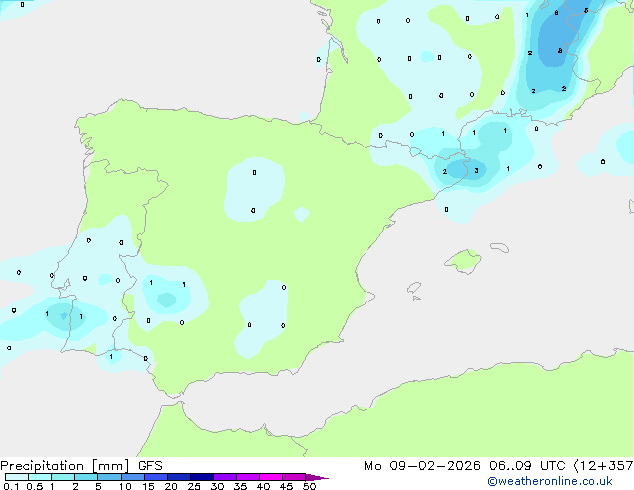Click the '(12+357' forecast offset text
Image resolution: width=634 pixels, height=490 pixels.
pos(603,466)
